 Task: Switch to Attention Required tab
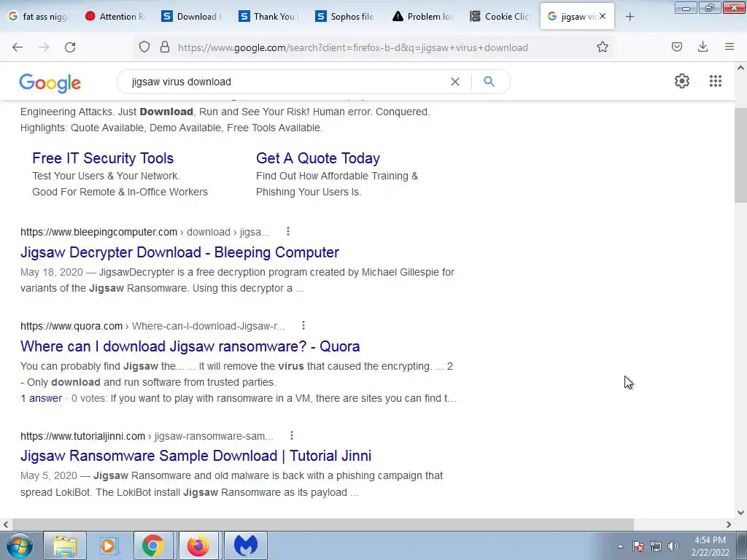(116, 17)
